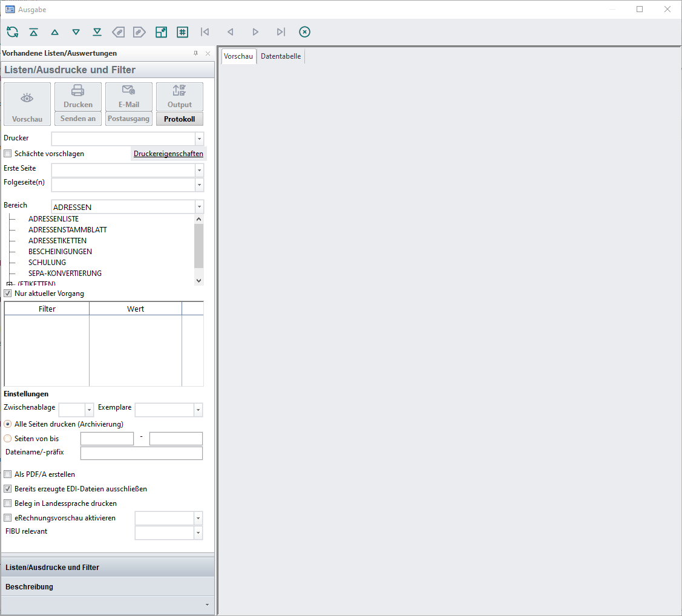Click the hash grid icon in toolbar
682x616 pixels.
coord(182,32)
